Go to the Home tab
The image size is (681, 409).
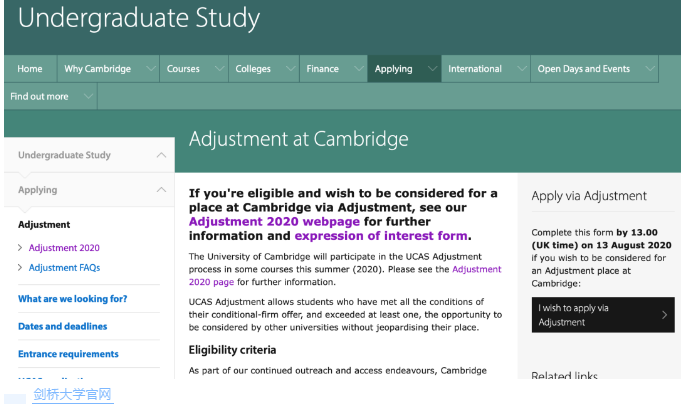(x=30, y=69)
